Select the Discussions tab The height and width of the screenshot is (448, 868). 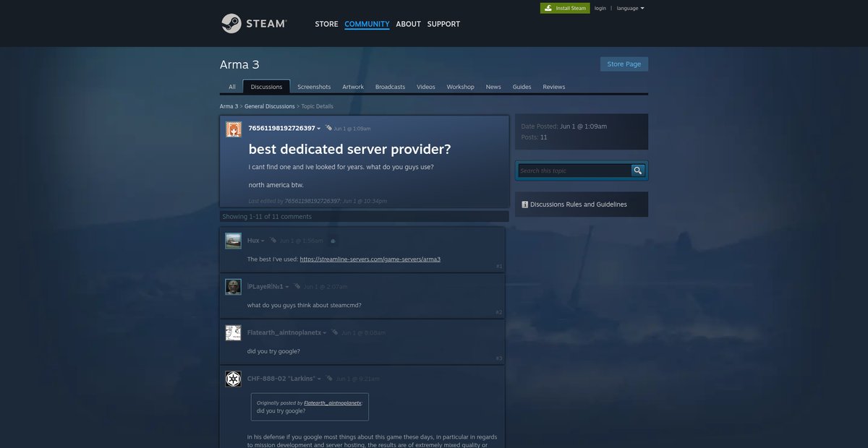click(x=266, y=87)
